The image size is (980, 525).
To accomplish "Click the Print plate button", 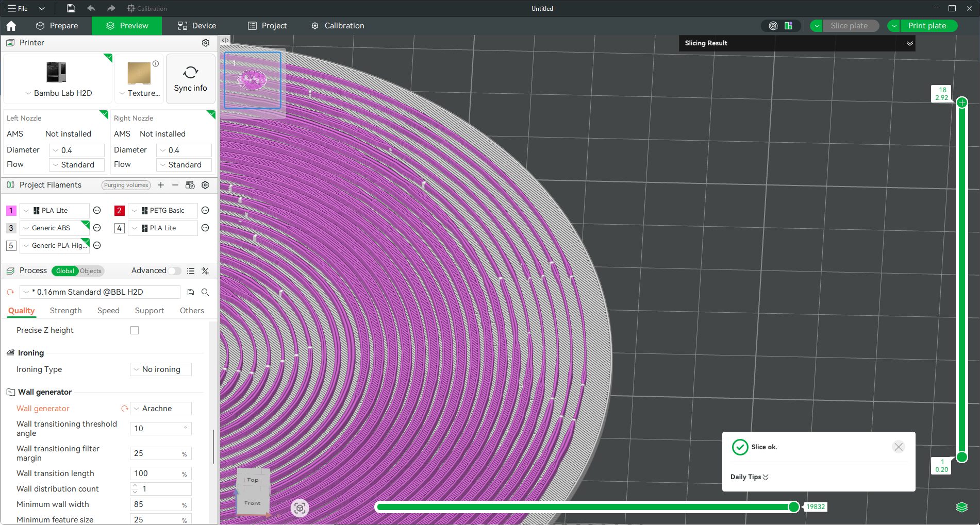I will click(x=927, y=26).
